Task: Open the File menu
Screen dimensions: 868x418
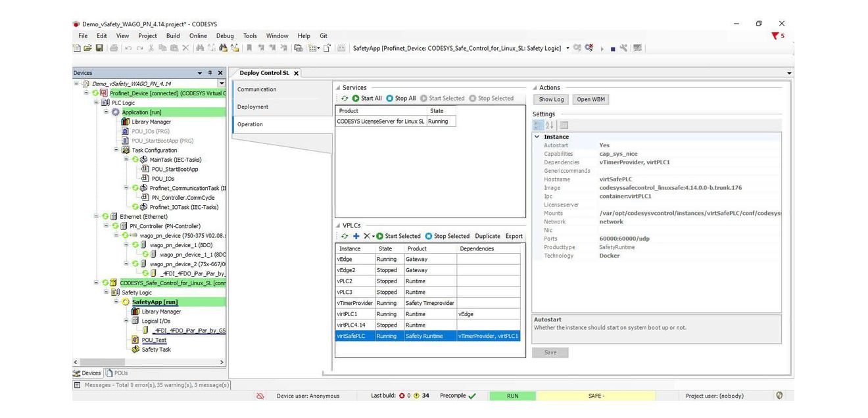Action: click(83, 36)
